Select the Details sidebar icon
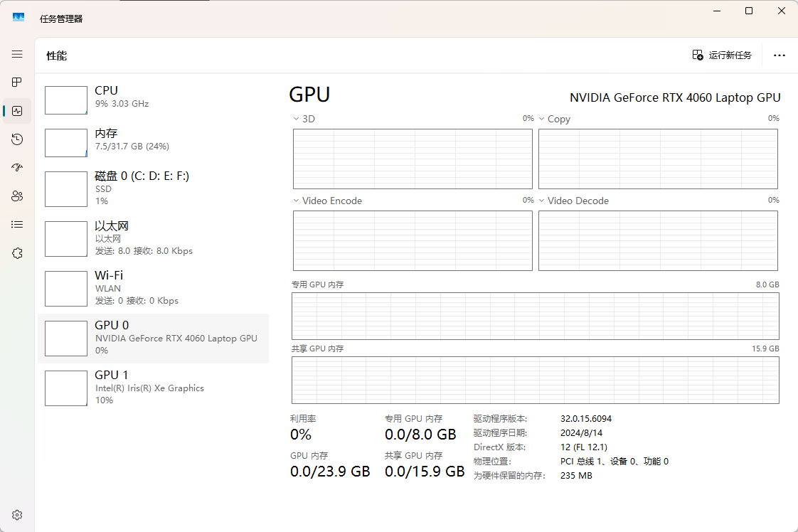This screenshot has height=532, width=798. click(17, 225)
